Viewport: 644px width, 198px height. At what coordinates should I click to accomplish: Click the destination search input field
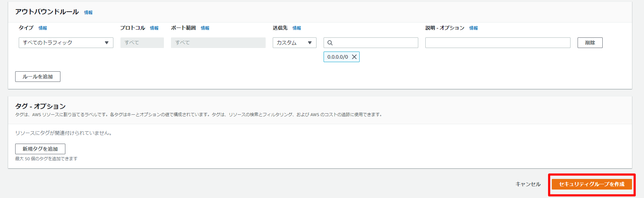371,43
